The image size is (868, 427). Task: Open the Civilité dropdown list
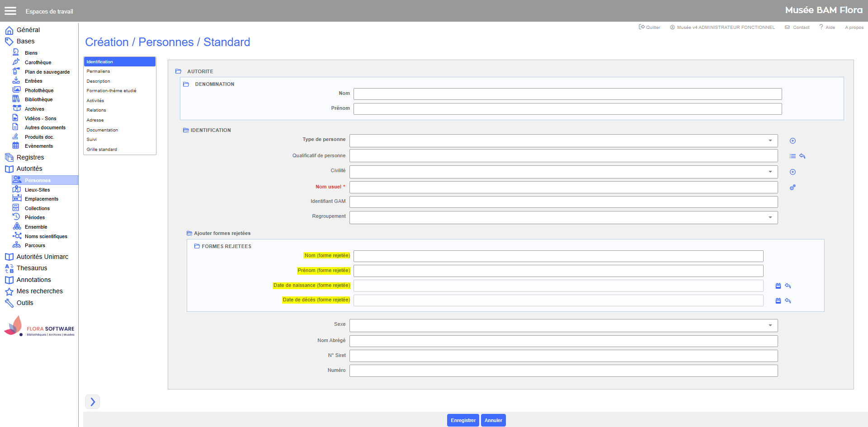coord(770,172)
